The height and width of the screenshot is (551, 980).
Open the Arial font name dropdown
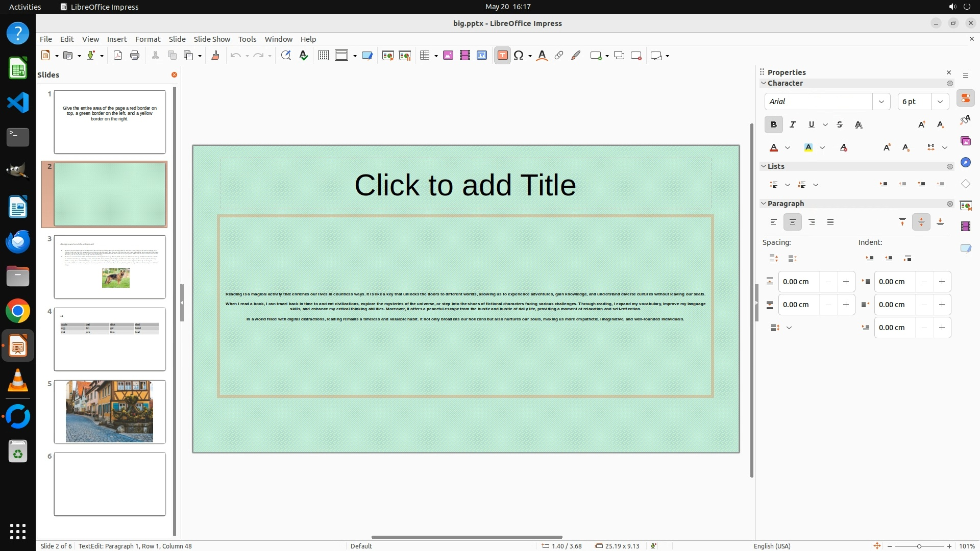(881, 102)
